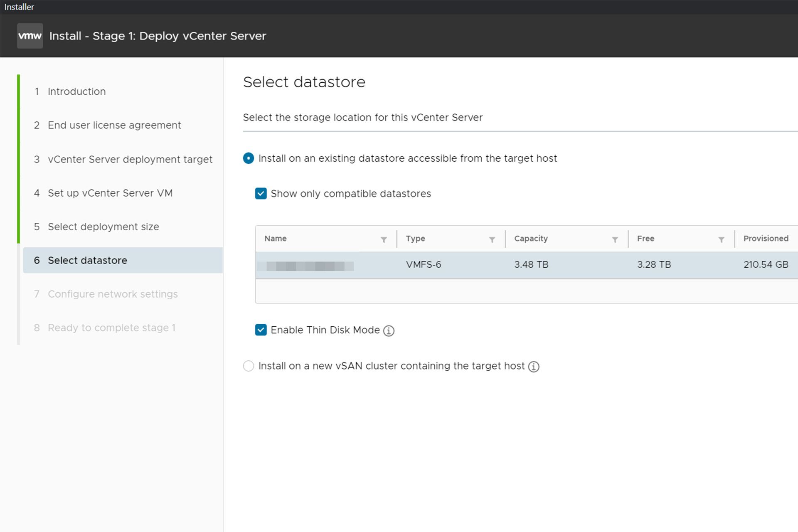Toggle Enable Thin Disk Mode checkbox
The image size is (798, 532).
click(x=261, y=330)
